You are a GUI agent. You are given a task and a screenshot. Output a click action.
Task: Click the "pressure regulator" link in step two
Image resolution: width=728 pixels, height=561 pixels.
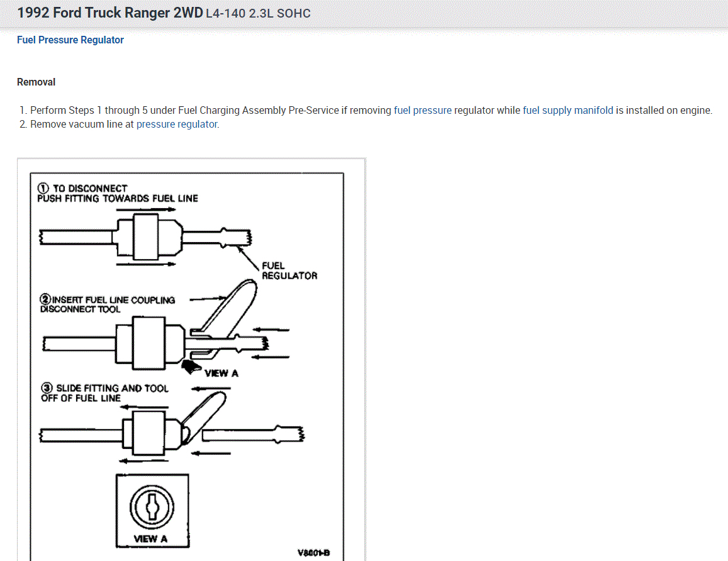(177, 125)
